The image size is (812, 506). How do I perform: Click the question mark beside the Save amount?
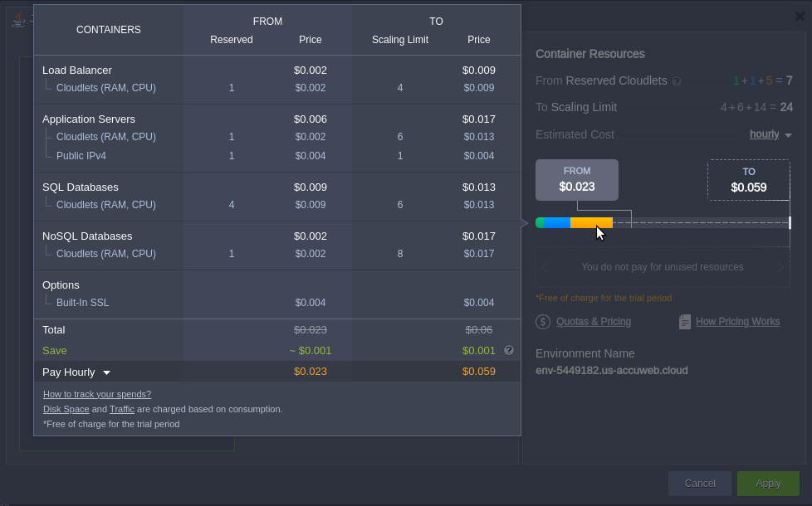(509, 350)
